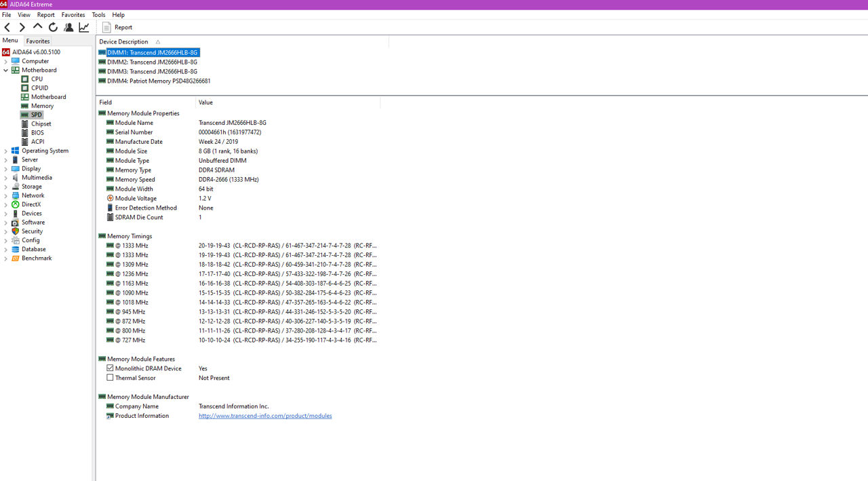Toggle Monolithic DRAM Device checkbox
Image resolution: width=868 pixels, height=481 pixels.
click(x=110, y=368)
